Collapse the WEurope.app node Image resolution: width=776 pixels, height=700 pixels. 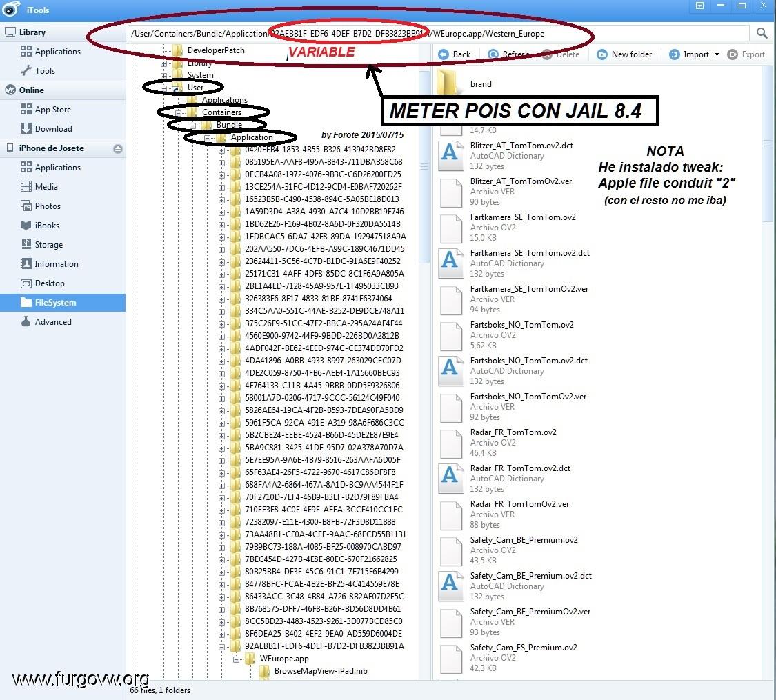[237, 659]
